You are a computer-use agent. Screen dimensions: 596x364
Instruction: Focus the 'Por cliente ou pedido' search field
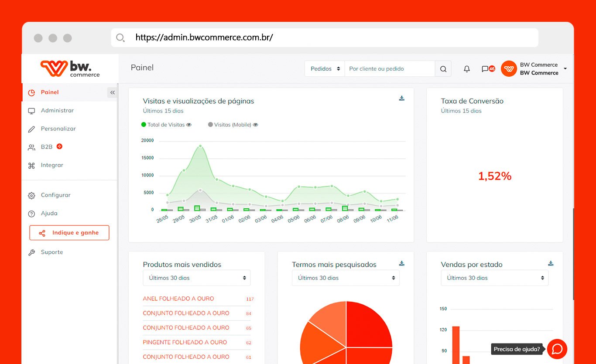(x=390, y=69)
